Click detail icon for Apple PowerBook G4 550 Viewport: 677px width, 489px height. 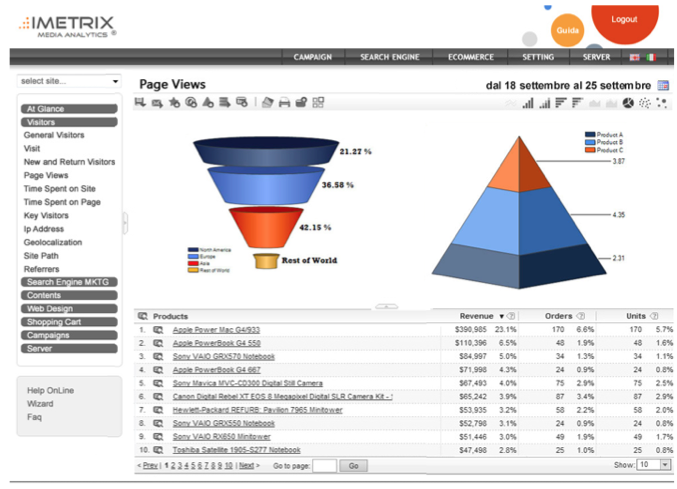[158, 343]
